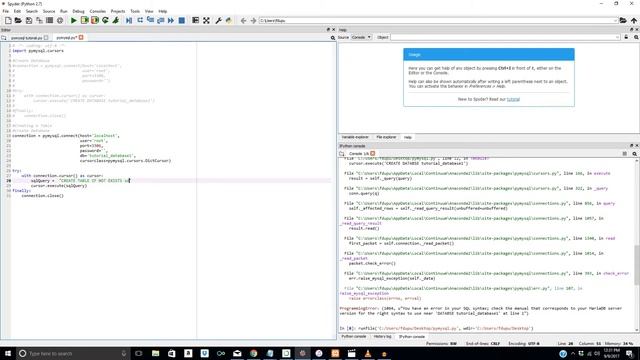Switch to the File explorer tab
The height and width of the screenshot is (360, 640).
(x=386, y=137)
